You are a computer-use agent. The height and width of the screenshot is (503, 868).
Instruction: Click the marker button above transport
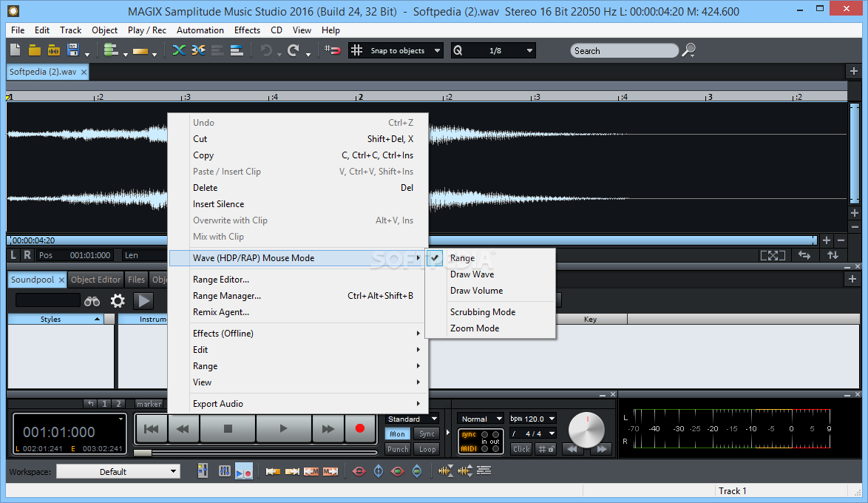149,404
